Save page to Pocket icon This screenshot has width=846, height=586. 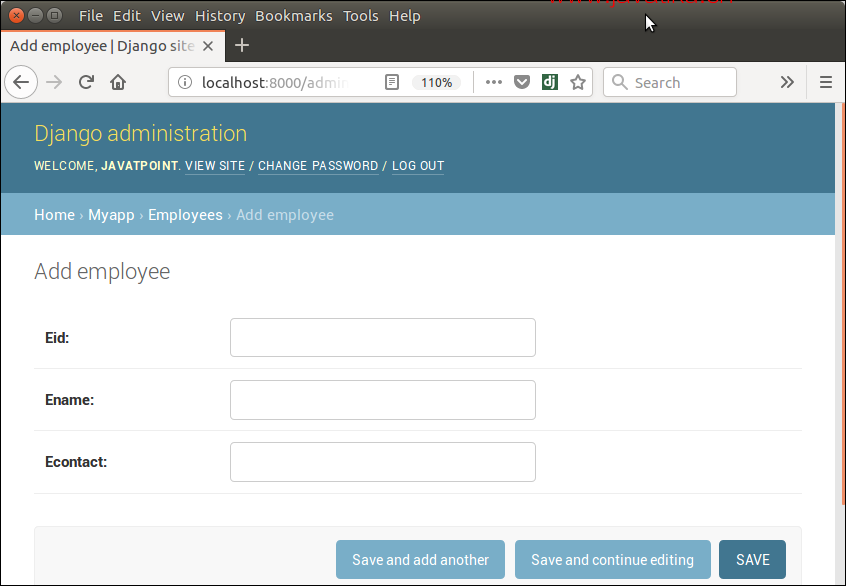pyautogui.click(x=522, y=83)
